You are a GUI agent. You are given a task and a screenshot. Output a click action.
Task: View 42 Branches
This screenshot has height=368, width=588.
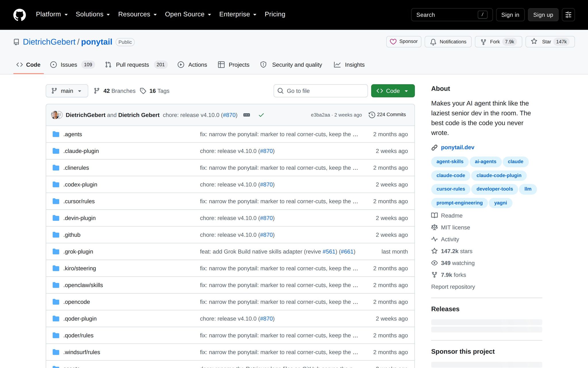(115, 91)
